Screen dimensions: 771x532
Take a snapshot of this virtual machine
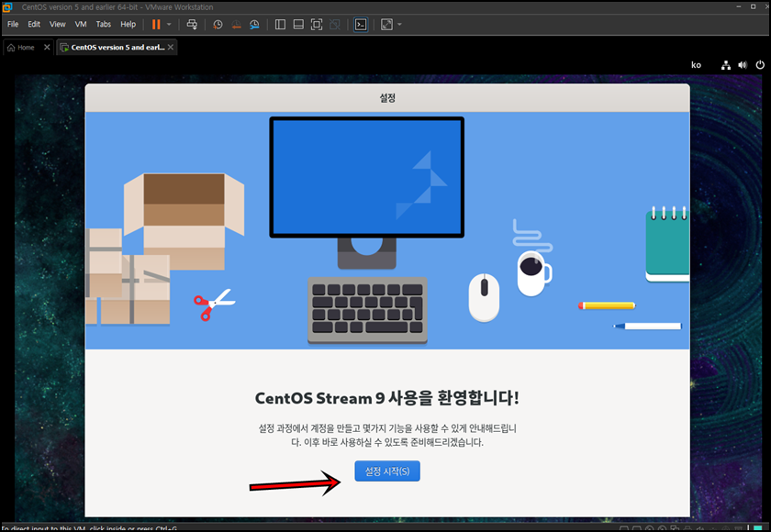click(x=218, y=24)
